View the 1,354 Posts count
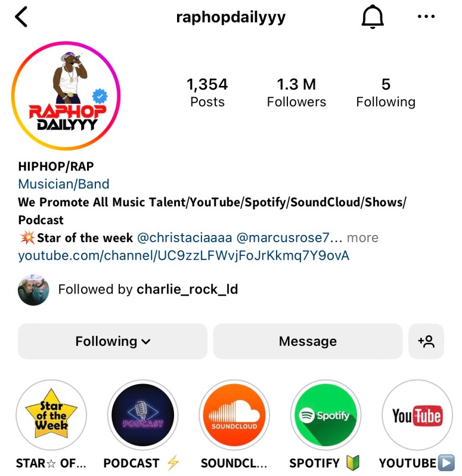 (207, 92)
